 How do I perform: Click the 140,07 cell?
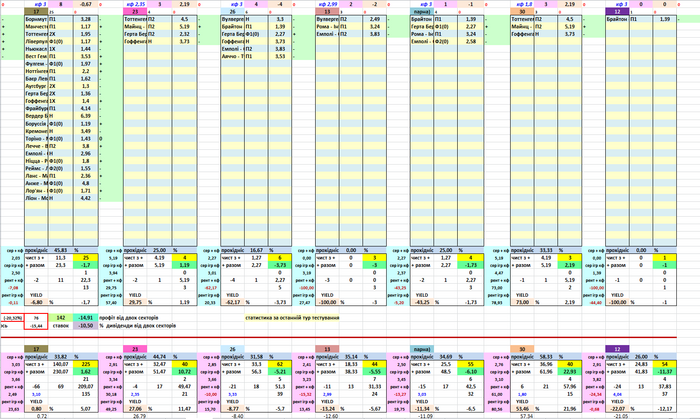pyautogui.click(x=61, y=364)
